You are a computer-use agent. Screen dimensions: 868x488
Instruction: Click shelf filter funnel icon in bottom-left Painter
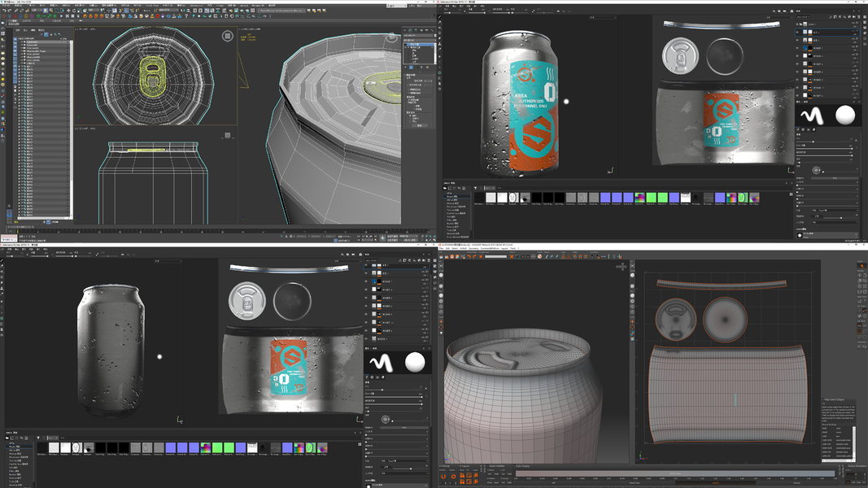tap(38, 438)
